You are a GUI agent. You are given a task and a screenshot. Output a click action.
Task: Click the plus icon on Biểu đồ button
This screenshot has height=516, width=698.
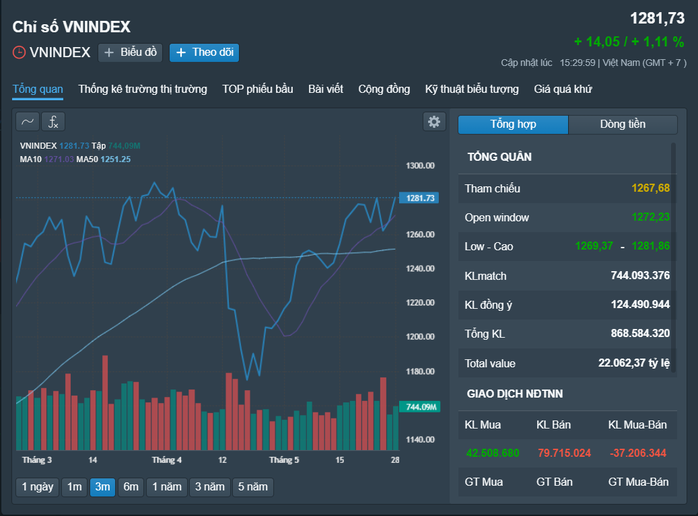coord(109,53)
